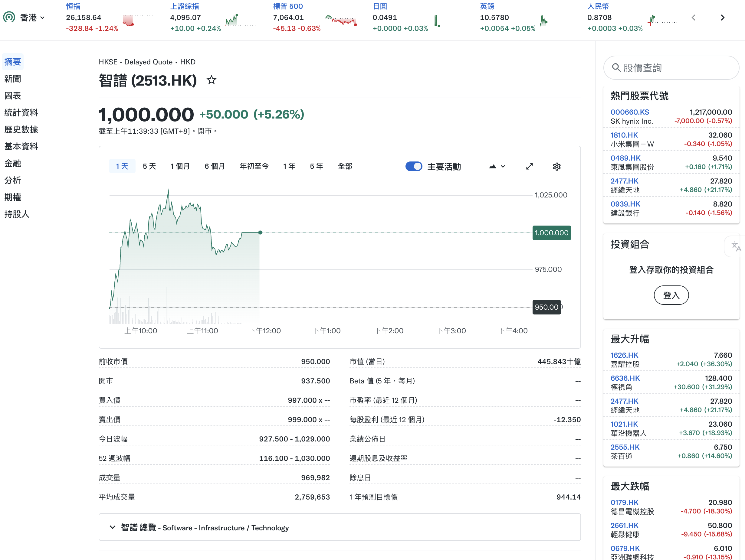Open the 2477.HK 經緯天地 stock link

coord(624,181)
